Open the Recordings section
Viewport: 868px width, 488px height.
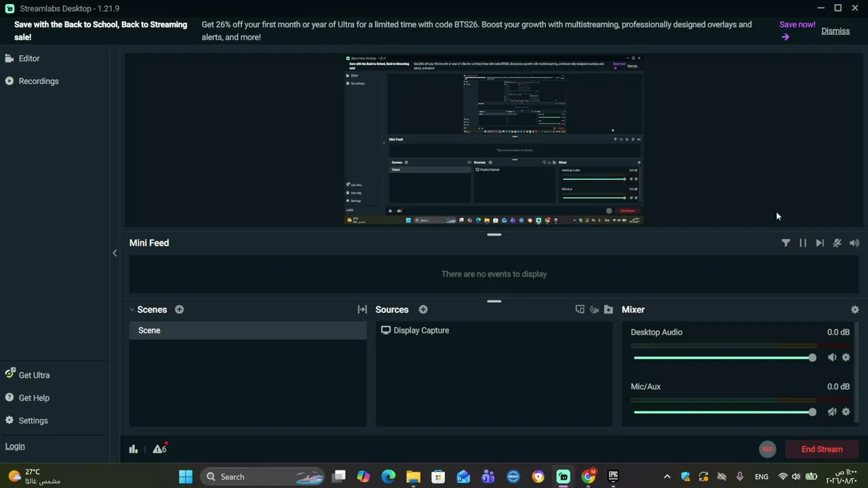click(32, 81)
